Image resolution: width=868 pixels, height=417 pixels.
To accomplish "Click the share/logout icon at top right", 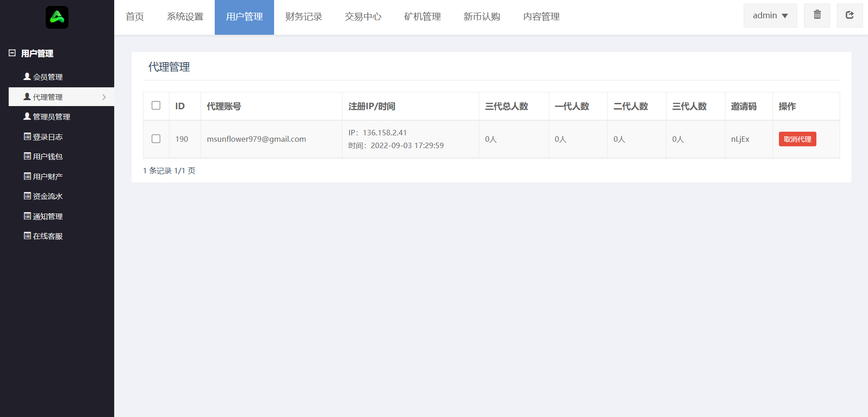I will [849, 15].
